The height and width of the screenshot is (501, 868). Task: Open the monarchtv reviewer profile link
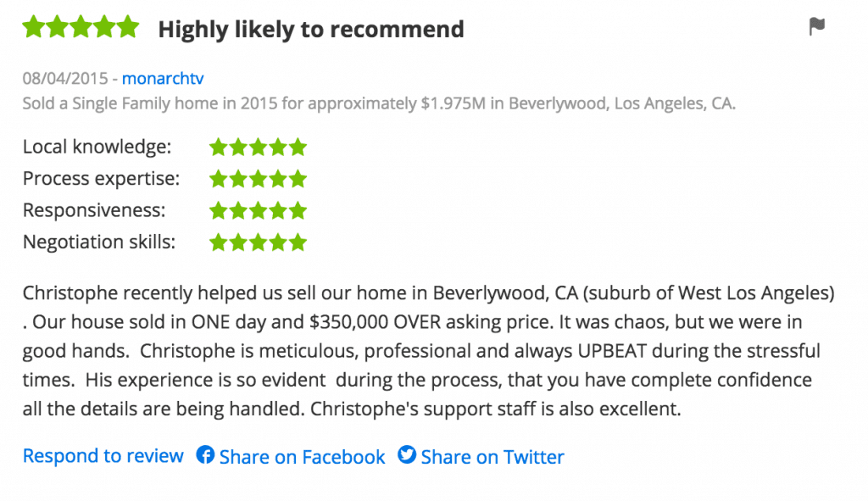163,79
